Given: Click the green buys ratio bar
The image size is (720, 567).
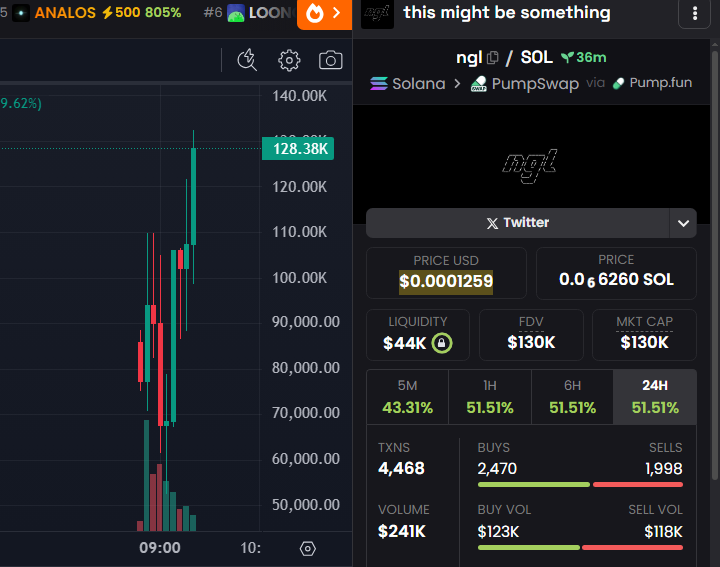Looking at the screenshot, I should 534,485.
